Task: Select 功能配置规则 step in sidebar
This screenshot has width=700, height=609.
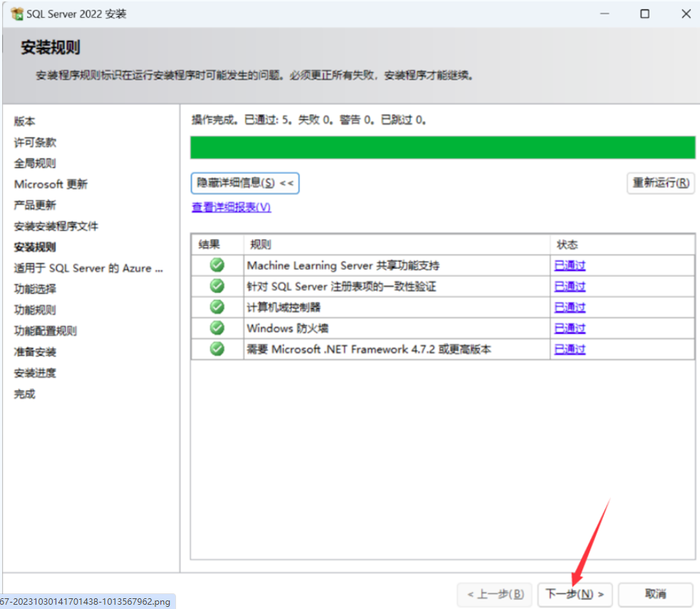Action: [x=46, y=331]
